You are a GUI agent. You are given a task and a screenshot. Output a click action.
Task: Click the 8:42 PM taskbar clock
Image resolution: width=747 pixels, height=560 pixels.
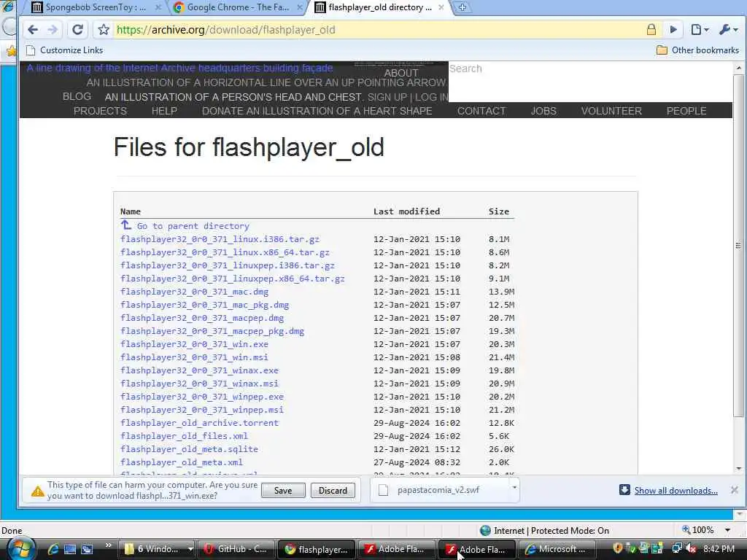[x=719, y=548]
